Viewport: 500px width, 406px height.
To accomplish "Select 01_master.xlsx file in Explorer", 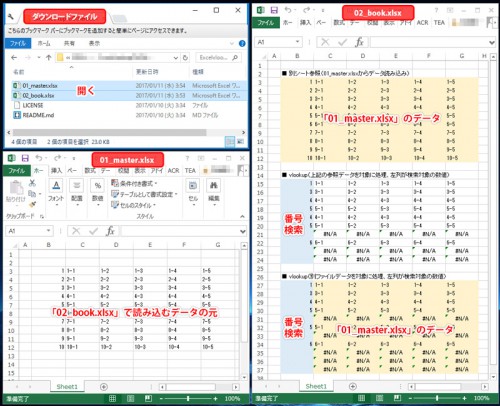I will coord(130,86).
